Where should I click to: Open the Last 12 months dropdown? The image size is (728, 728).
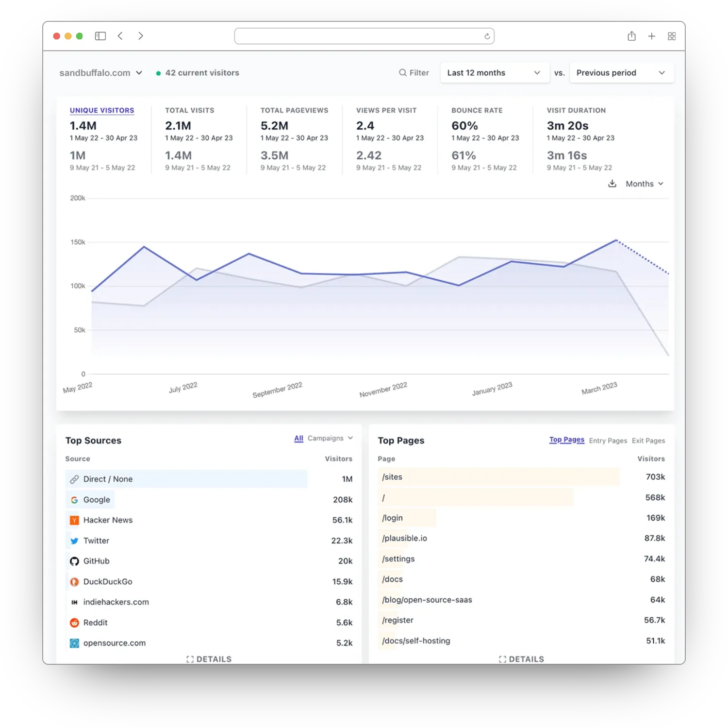(494, 72)
